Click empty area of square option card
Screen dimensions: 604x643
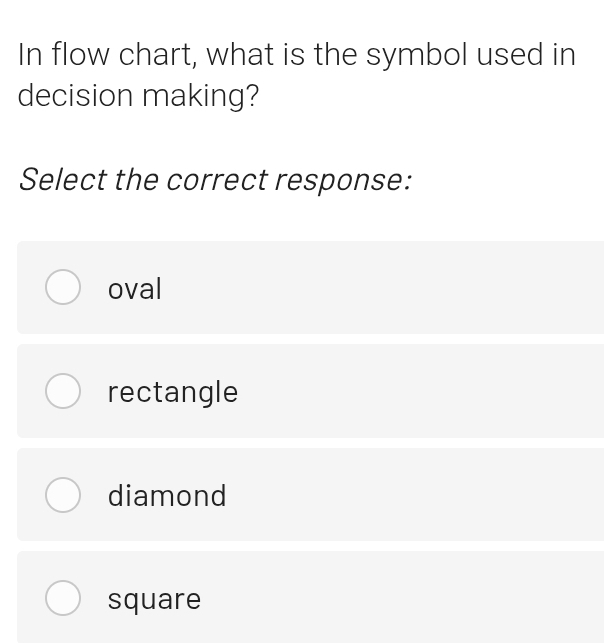420,598
